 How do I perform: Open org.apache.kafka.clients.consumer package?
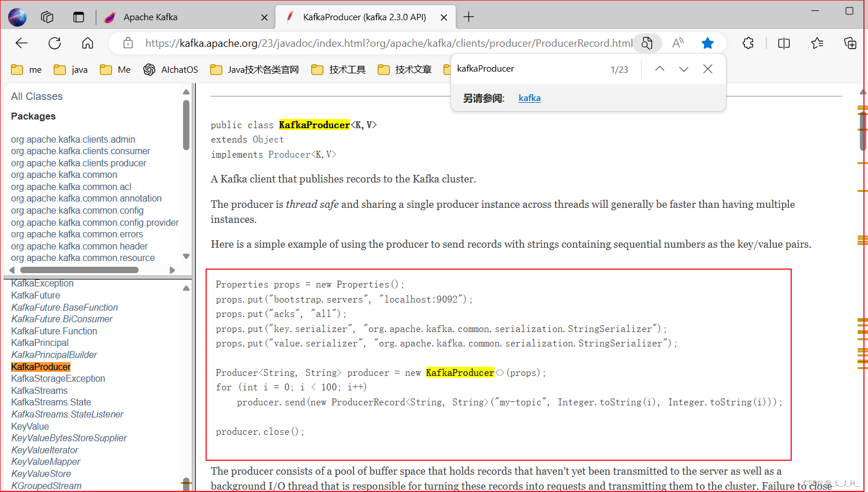point(81,151)
